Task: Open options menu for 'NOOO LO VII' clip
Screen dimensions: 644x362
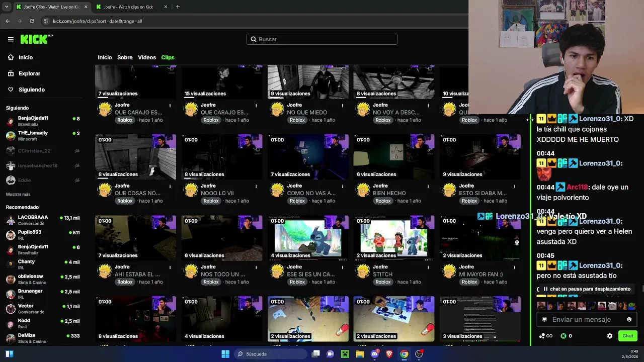Action: [x=256, y=186]
